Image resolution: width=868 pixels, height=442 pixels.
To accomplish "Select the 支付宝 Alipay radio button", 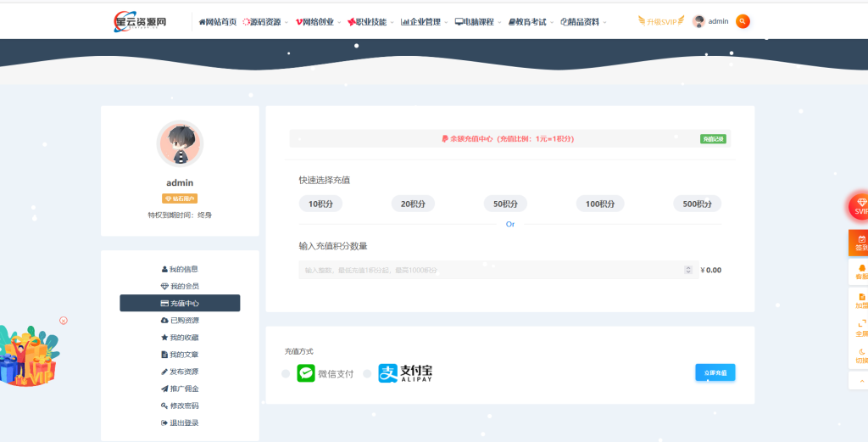I will coord(367,373).
